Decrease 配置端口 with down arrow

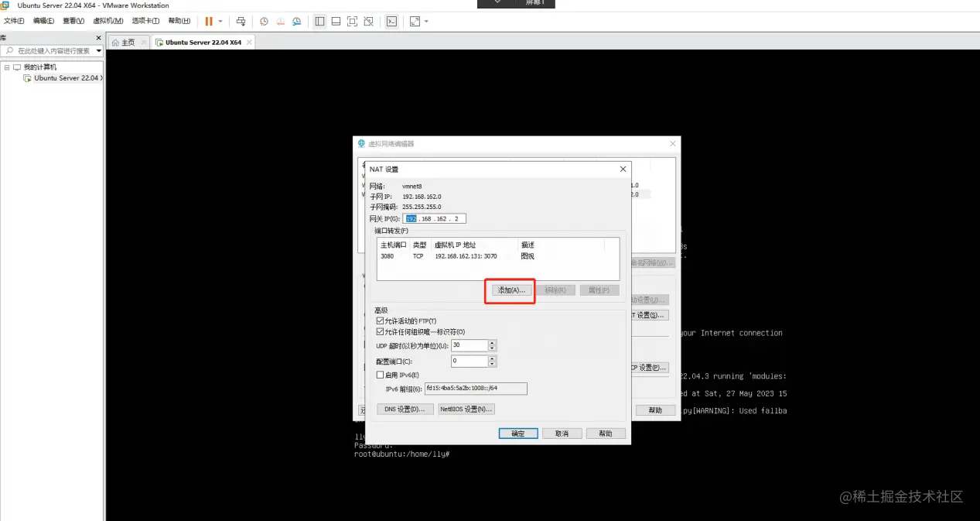tap(493, 365)
